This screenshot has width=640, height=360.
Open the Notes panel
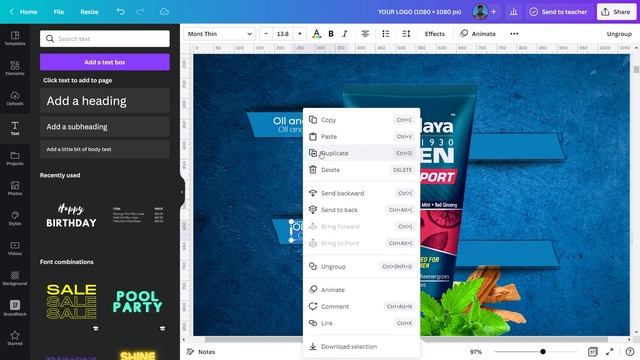coord(201,352)
